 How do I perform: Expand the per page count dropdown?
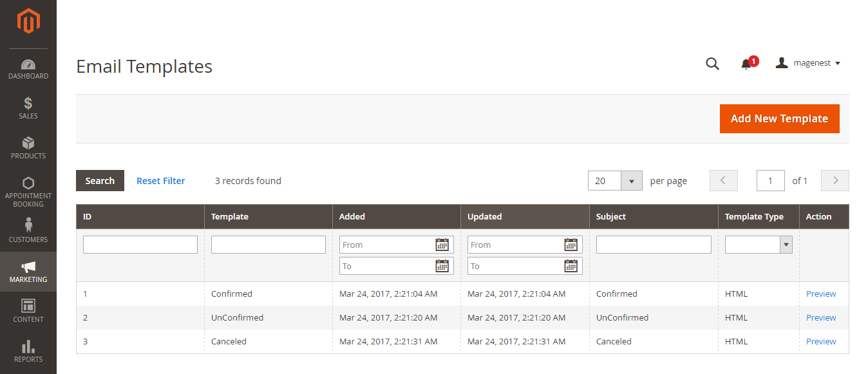pyautogui.click(x=631, y=181)
